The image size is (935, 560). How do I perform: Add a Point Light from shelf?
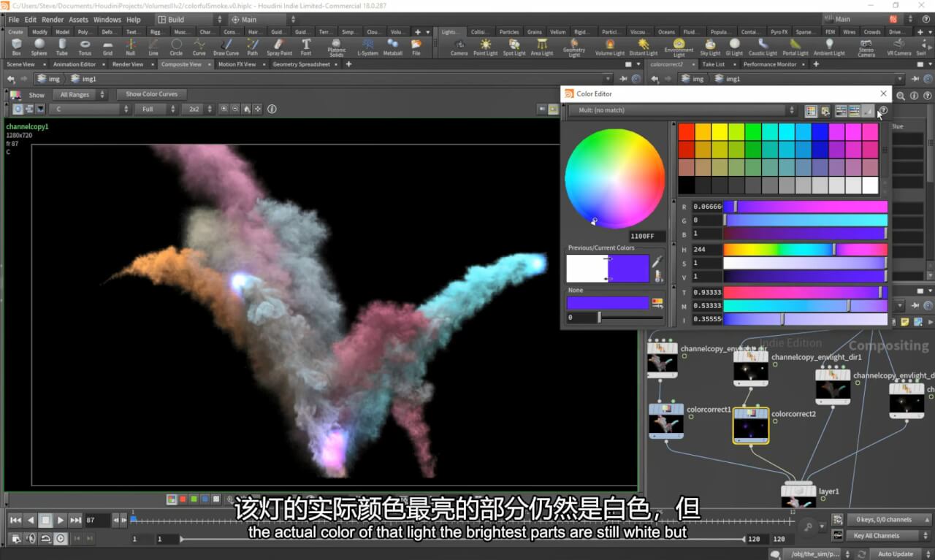point(485,47)
